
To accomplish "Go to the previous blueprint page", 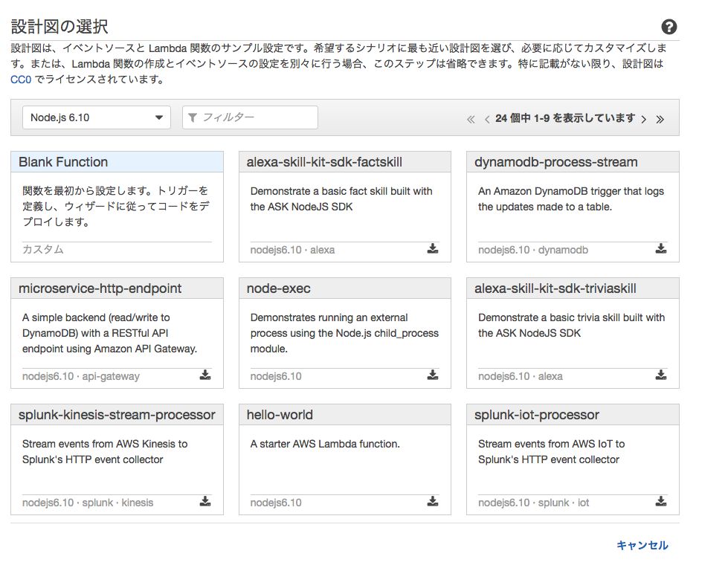I will 486,117.
